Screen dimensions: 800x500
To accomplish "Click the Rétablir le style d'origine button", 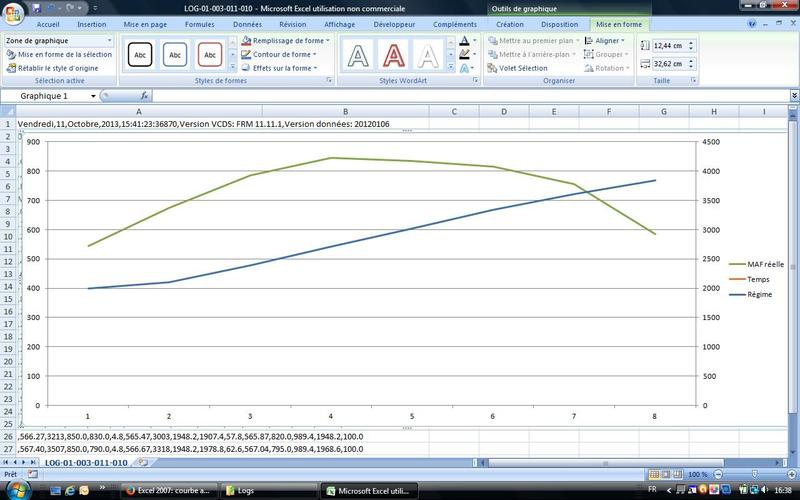I will pos(58,68).
